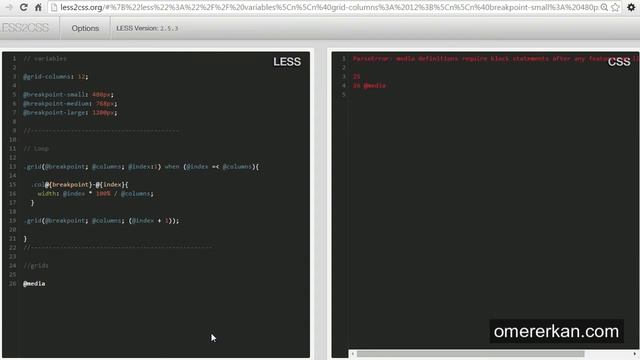Open the zoom magnifier icon in address bar

coord(604,7)
